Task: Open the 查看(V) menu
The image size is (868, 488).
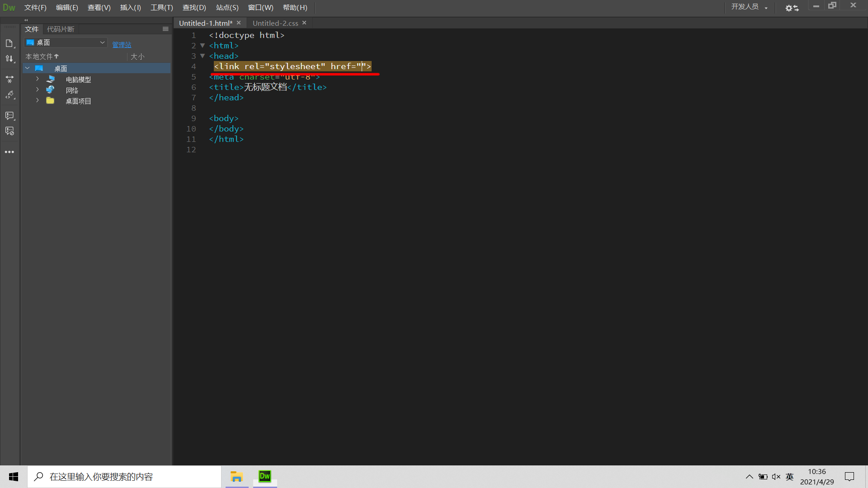Action: pyautogui.click(x=99, y=8)
